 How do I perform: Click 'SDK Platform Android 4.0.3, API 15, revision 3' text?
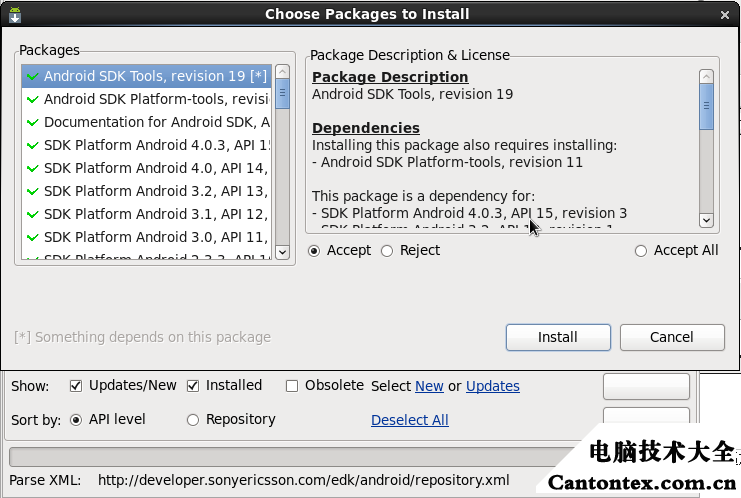(474, 213)
